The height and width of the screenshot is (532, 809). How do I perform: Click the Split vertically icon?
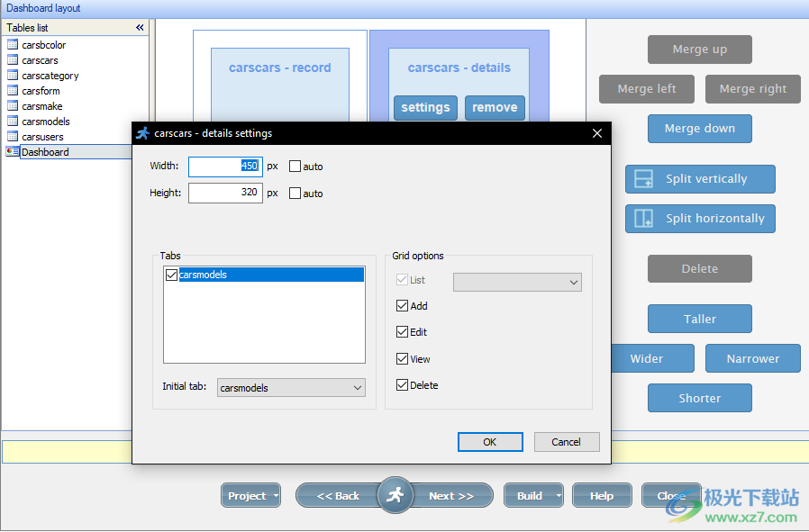click(643, 179)
